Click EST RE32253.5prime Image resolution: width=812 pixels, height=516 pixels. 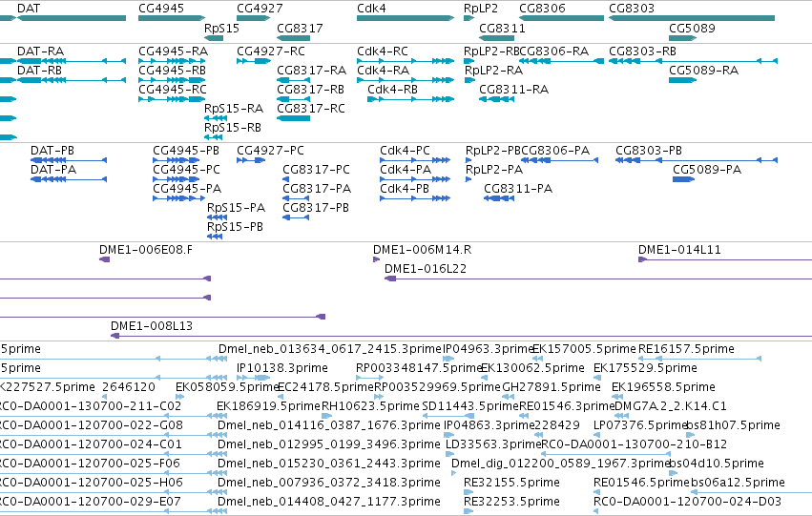coord(468,511)
